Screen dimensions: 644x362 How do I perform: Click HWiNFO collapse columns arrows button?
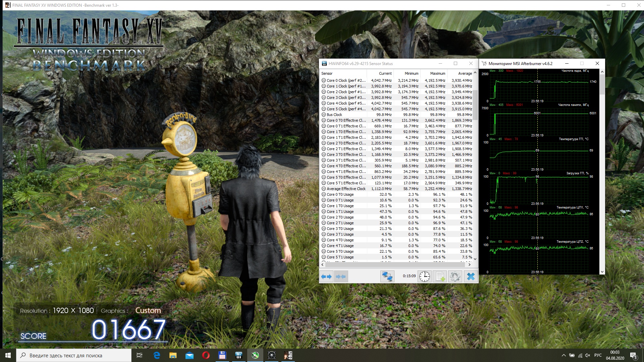pos(341,277)
